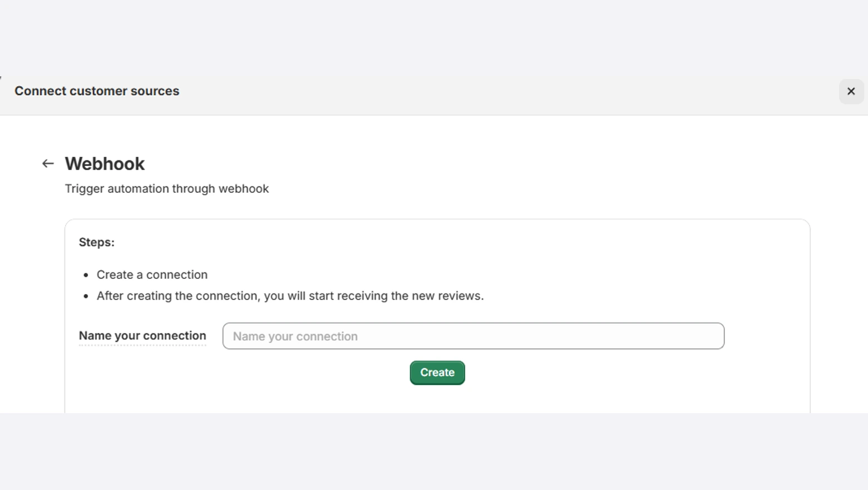Screen dimensions: 868x490
Task: Click the 'Steps:' label
Action: (x=97, y=242)
